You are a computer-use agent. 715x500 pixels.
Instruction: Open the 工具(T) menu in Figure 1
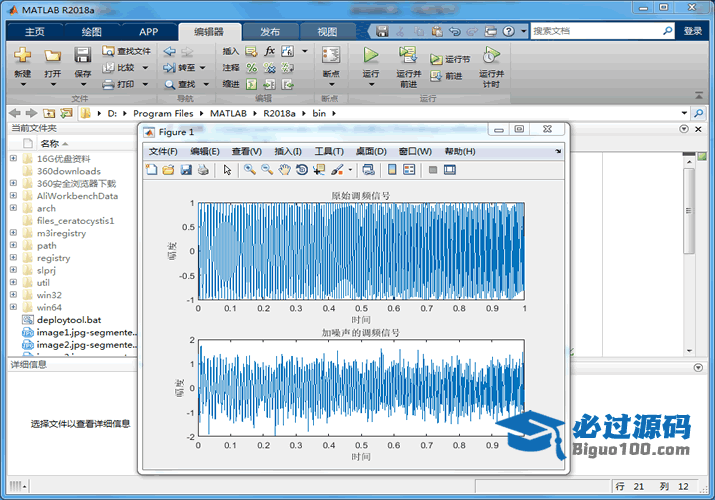329,151
